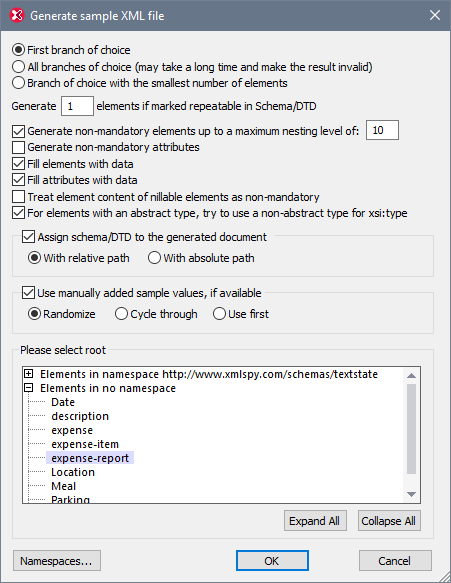Click the XMLSpy app icon in title bar
451x583 pixels.
17,16
